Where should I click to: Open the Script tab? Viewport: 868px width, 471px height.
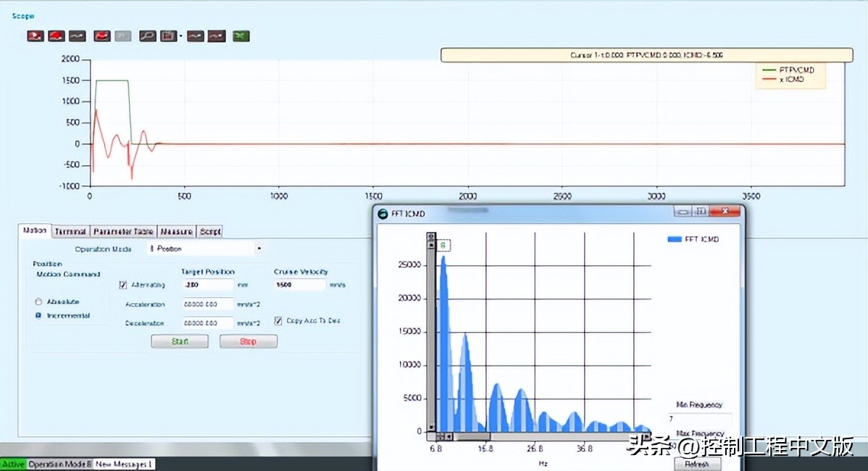pos(210,231)
